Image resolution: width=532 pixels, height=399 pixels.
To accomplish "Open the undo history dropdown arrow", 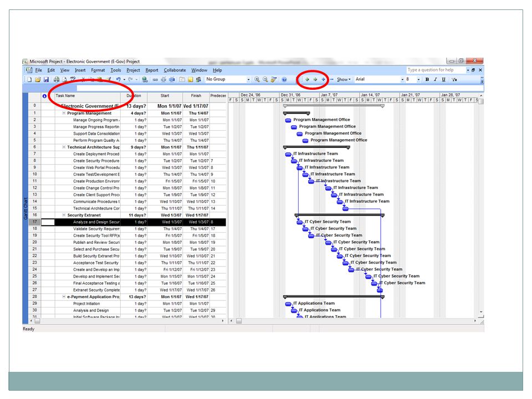I will click(124, 79).
